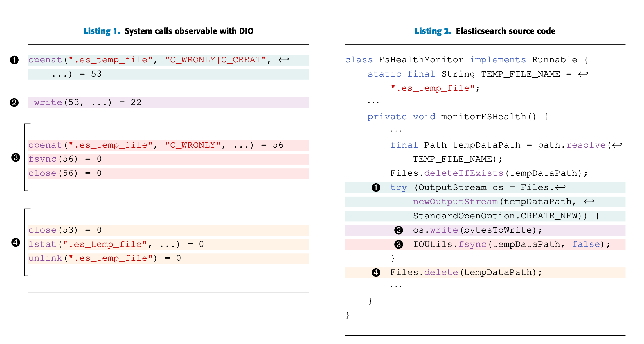
Task: Select the openat line returning '= 56'
Action: pos(168,145)
